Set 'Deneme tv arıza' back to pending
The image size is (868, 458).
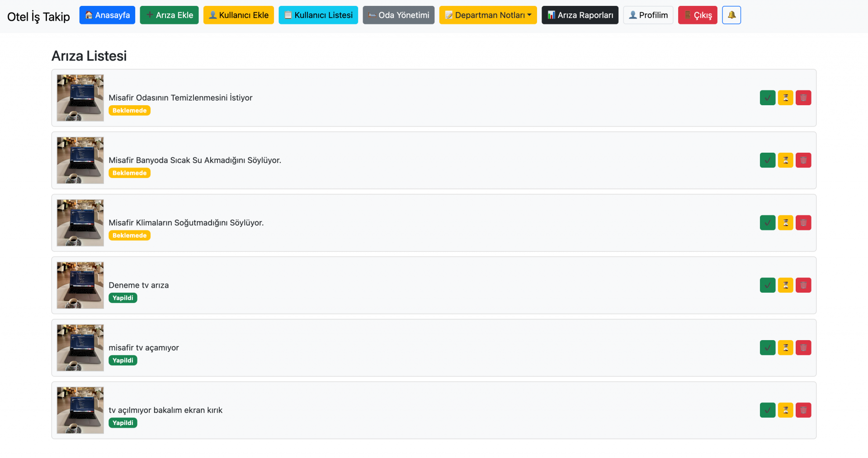coord(785,285)
